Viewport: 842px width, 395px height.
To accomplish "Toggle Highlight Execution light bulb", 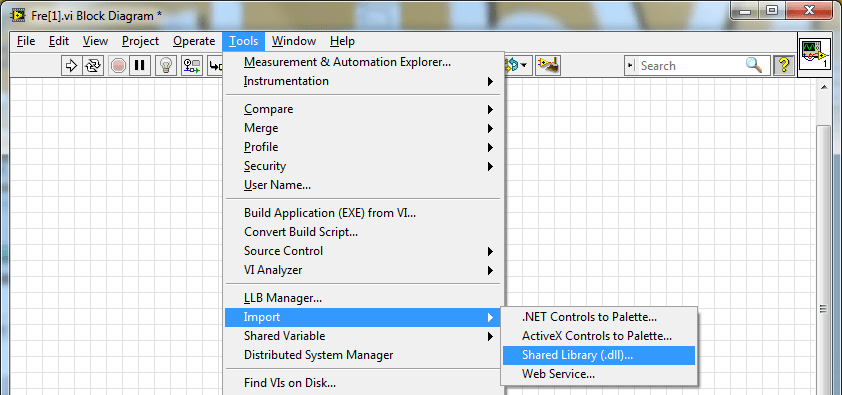I will tap(166, 65).
